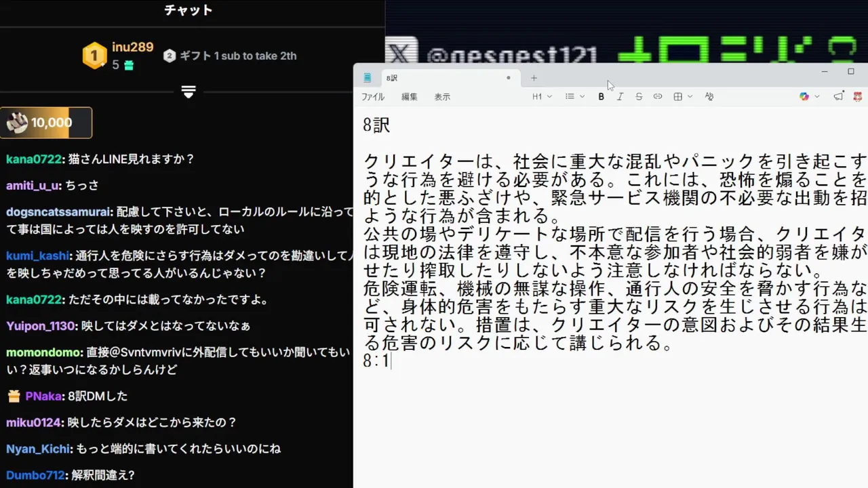Click username Nyan_Kichi in chat
Viewport: 868px width, 488px height.
click(x=39, y=449)
